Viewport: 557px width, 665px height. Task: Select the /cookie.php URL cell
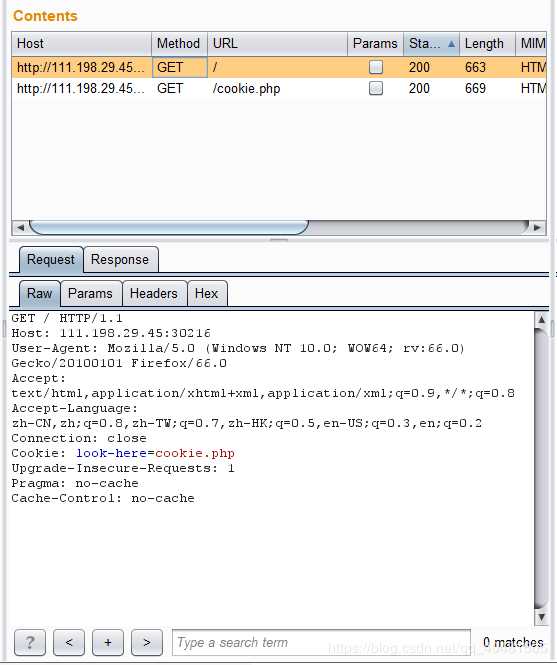click(277, 88)
